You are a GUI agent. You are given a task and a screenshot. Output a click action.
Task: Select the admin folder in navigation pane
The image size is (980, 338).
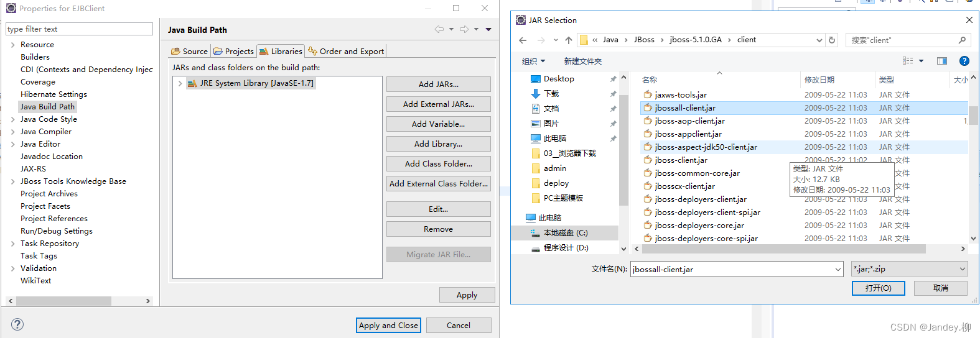tap(554, 168)
